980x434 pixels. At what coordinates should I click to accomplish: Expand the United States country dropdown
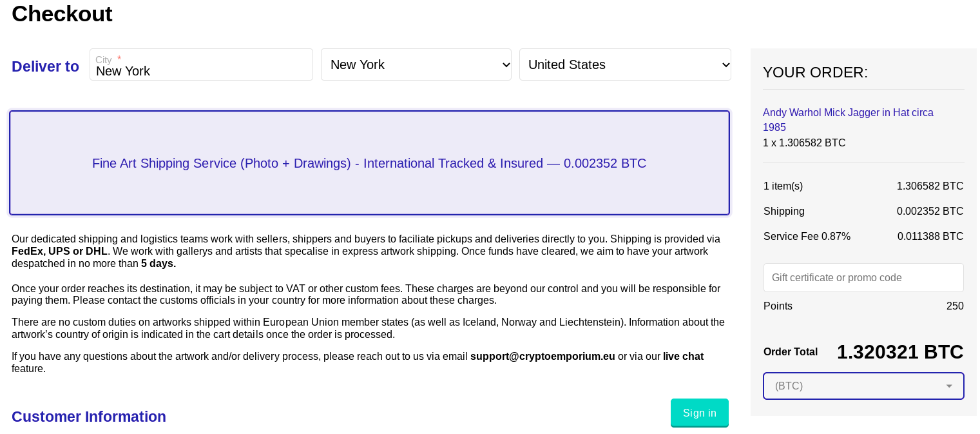click(624, 64)
